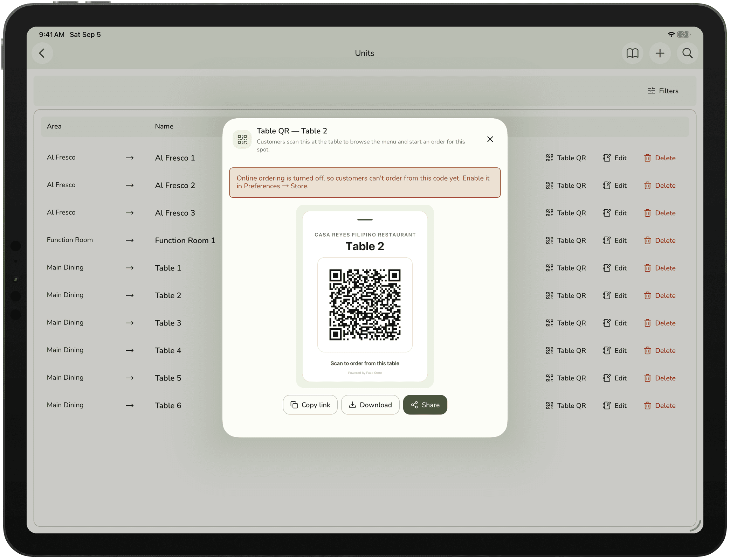Select the Function Room 1 name cell
Image resolution: width=730 pixels, height=560 pixels.
click(x=185, y=240)
